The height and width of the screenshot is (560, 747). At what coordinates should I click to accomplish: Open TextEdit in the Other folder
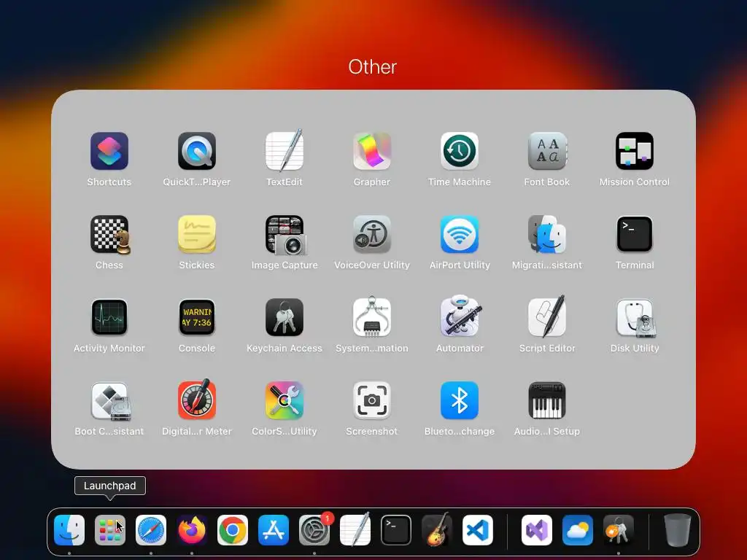[285, 150]
